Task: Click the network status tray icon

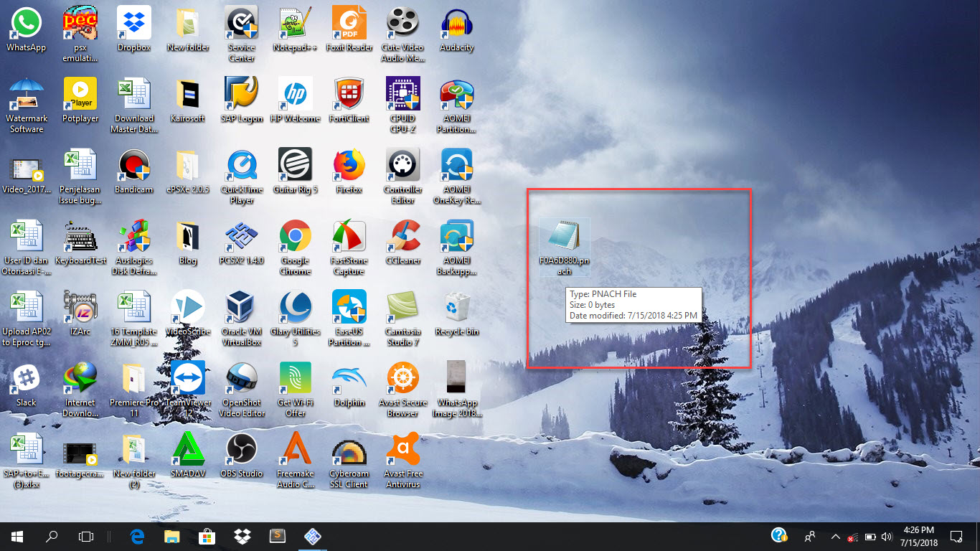Action: tap(853, 537)
